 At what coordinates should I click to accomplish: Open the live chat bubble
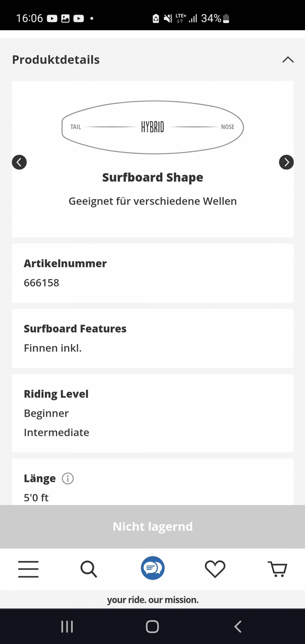153,568
